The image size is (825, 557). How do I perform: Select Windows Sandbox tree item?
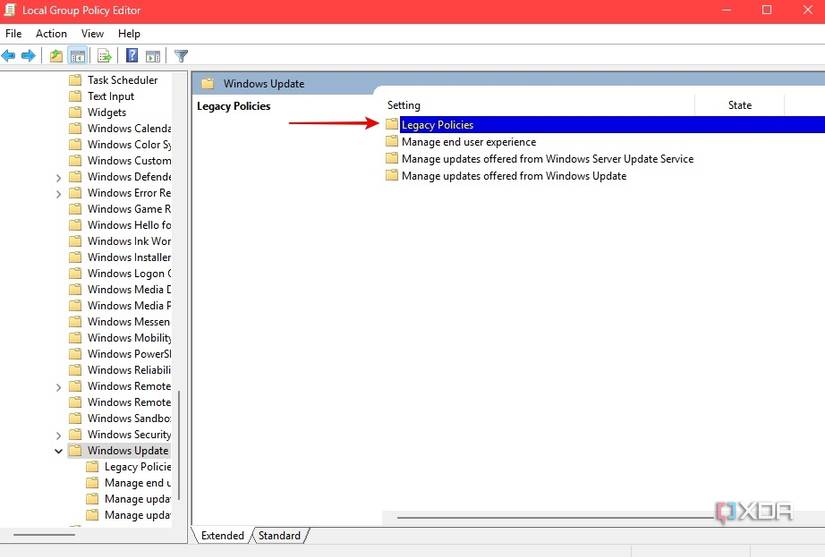click(129, 418)
